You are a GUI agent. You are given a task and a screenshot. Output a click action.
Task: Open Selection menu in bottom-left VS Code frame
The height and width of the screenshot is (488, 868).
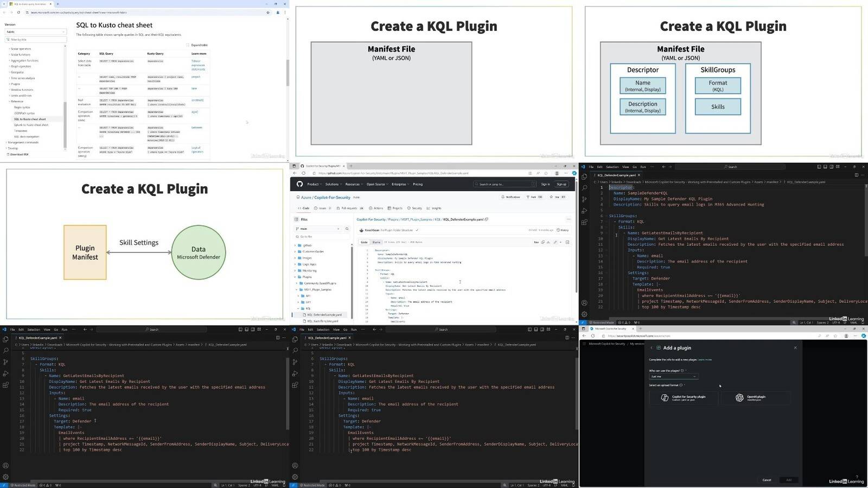[34, 329]
